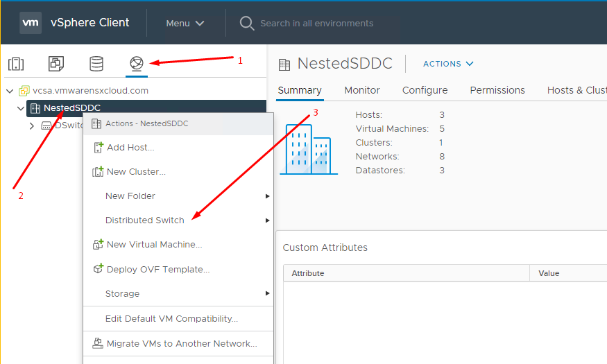Click the large datacenter buildings illustration

pos(309,149)
